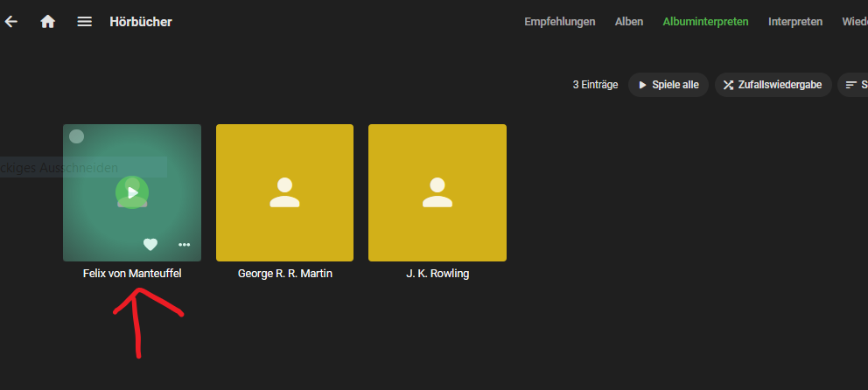The image size is (868, 390).
Task: Click the Hörbücher page title
Action: point(141,22)
